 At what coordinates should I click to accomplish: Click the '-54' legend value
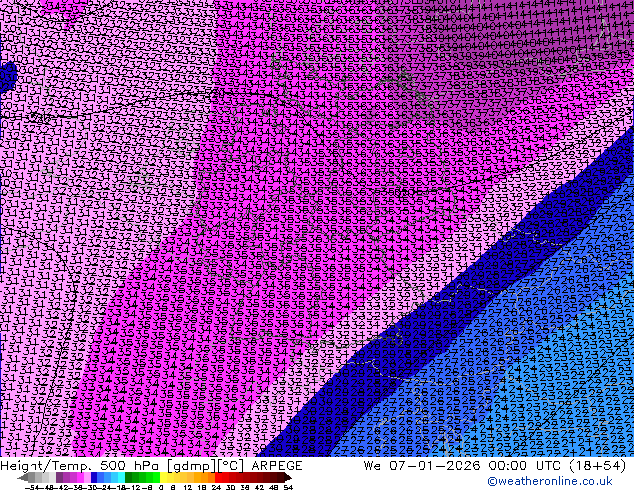(x=32, y=487)
